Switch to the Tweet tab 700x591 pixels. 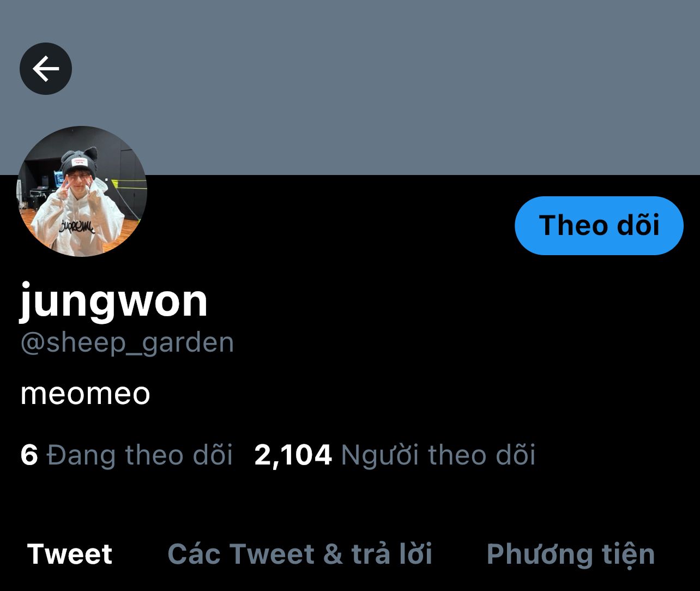click(x=70, y=554)
